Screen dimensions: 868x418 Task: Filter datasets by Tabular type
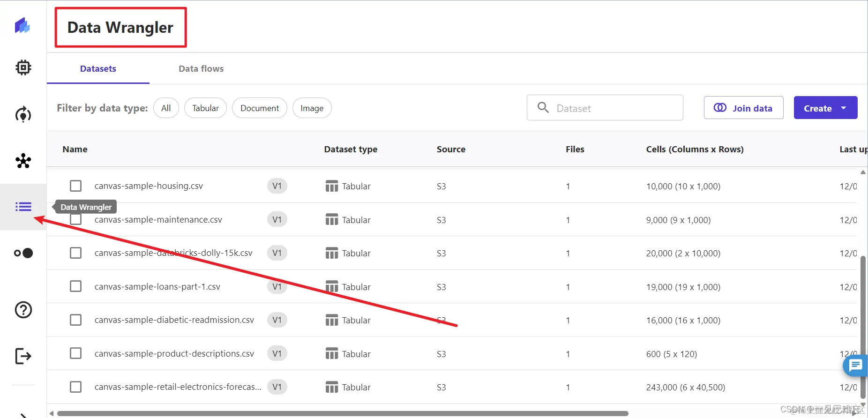pyautogui.click(x=205, y=108)
